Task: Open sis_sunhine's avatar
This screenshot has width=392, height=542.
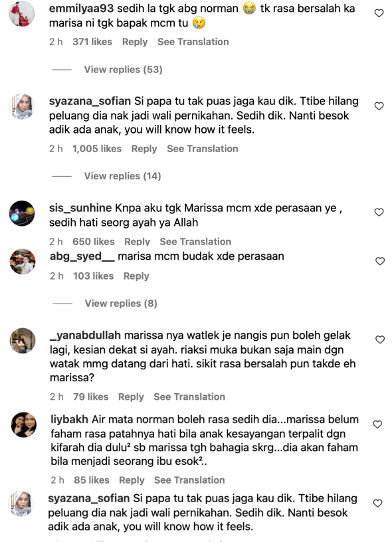Action: click(x=22, y=213)
